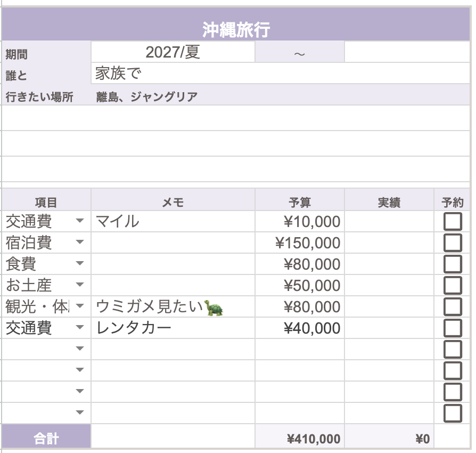
Task: Tick the 予約 checkbox for レンタカー row
Action: pyautogui.click(x=453, y=328)
